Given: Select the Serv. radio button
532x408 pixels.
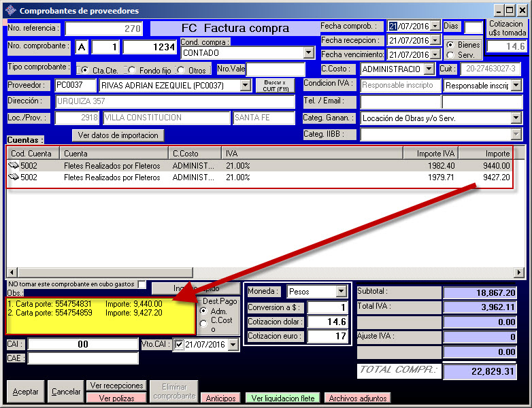Looking at the screenshot, I should [x=450, y=55].
